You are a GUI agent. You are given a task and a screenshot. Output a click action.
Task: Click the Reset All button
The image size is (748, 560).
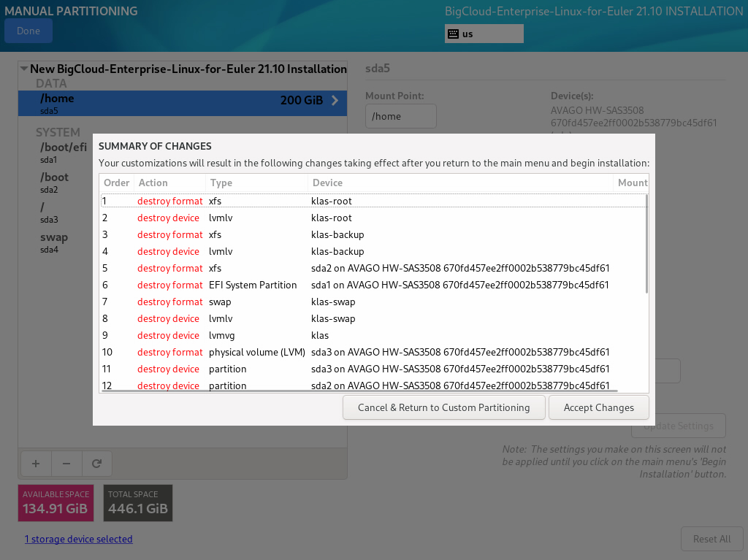711,539
